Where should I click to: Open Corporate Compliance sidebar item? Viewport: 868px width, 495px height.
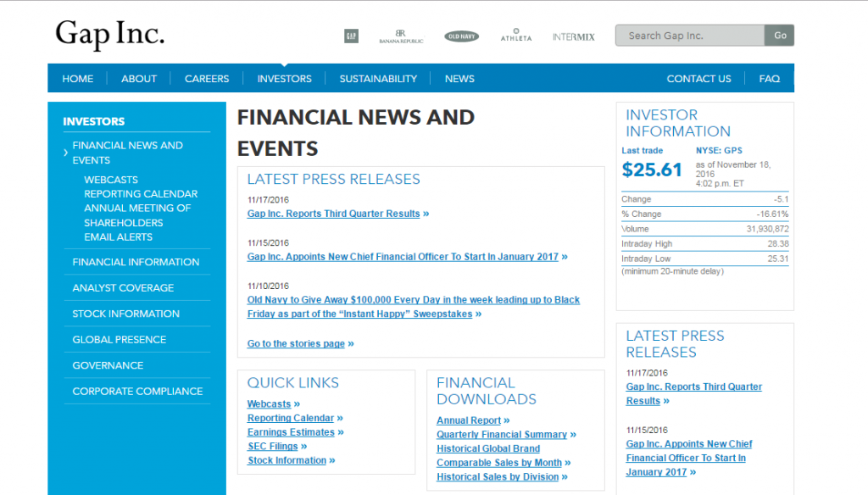(137, 391)
